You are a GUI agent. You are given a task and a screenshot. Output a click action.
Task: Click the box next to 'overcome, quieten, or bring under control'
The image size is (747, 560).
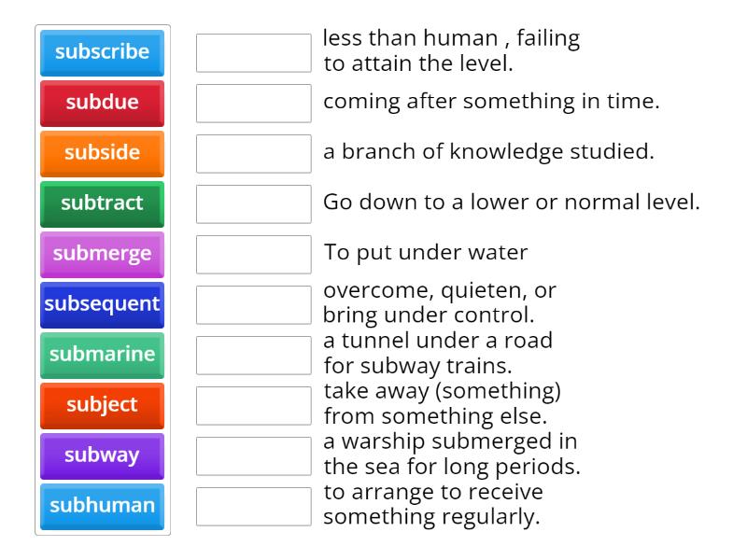253,304
